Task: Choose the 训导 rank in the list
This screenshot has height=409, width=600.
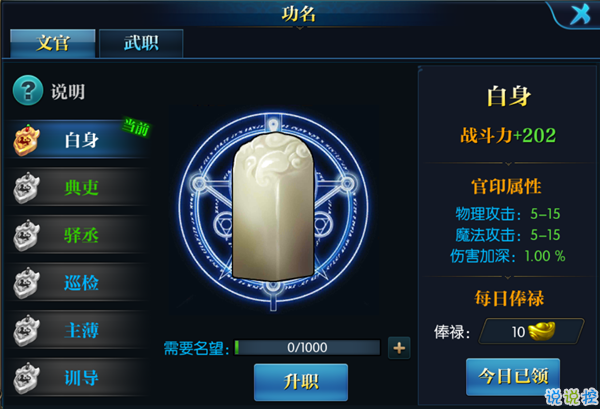Action: 78,378
